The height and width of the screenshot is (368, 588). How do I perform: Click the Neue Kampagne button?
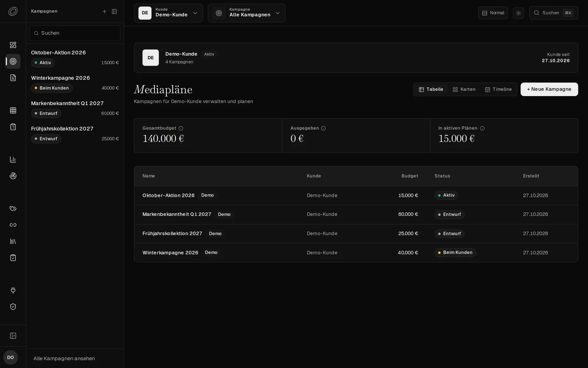coord(549,89)
